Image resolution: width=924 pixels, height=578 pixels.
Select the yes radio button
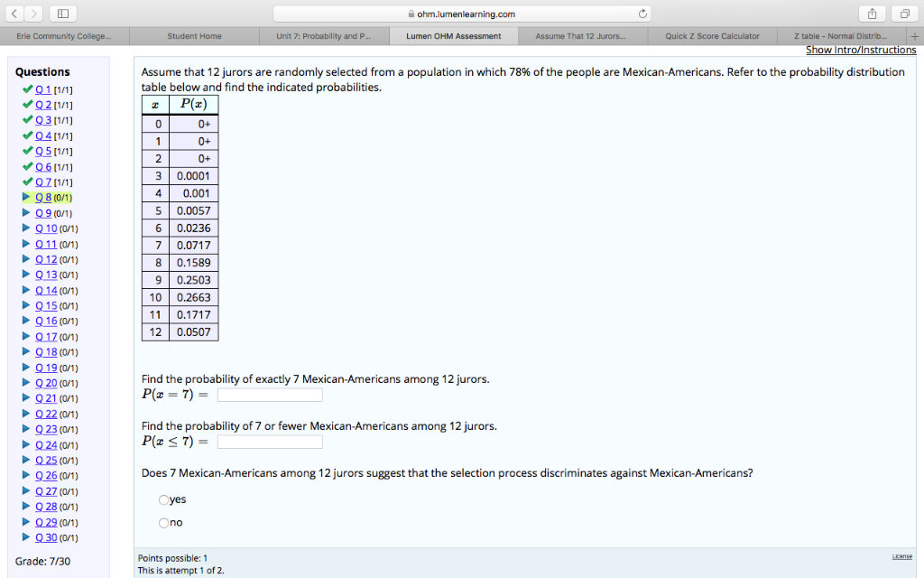point(163,499)
